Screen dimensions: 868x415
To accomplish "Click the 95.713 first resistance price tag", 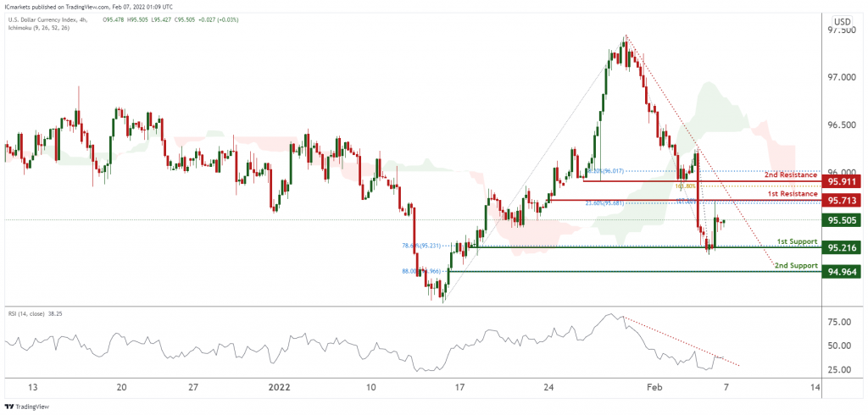I will coord(842,200).
